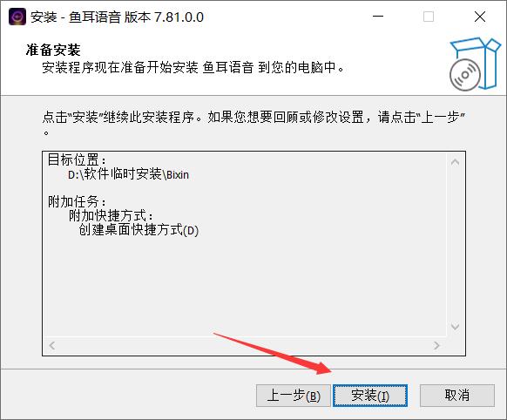Image resolution: width=507 pixels, height=420 pixels.
Task: Click the horizontal scroll right arrow
Action: (436, 345)
